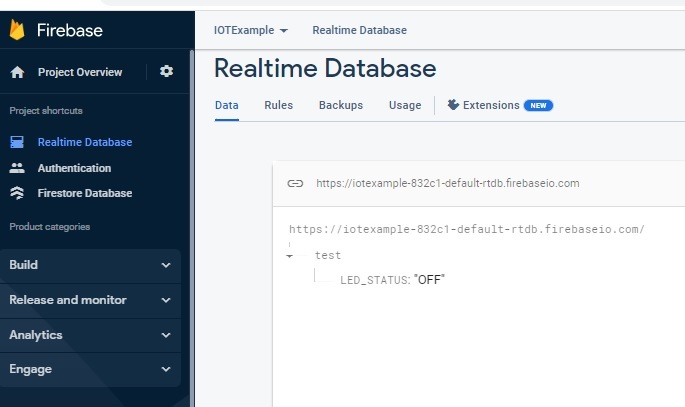Click the Firestore Database sidebar icon
This screenshot has height=407, width=685.
(x=17, y=193)
